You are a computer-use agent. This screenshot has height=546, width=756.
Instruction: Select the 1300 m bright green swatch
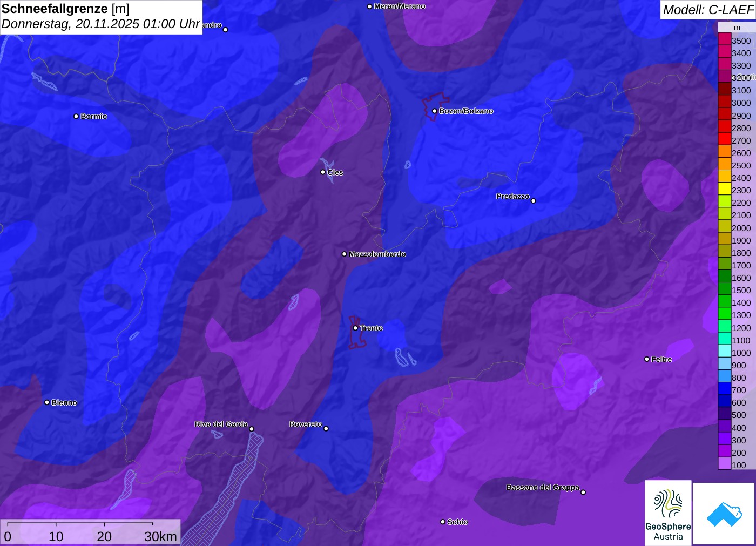[725, 315]
